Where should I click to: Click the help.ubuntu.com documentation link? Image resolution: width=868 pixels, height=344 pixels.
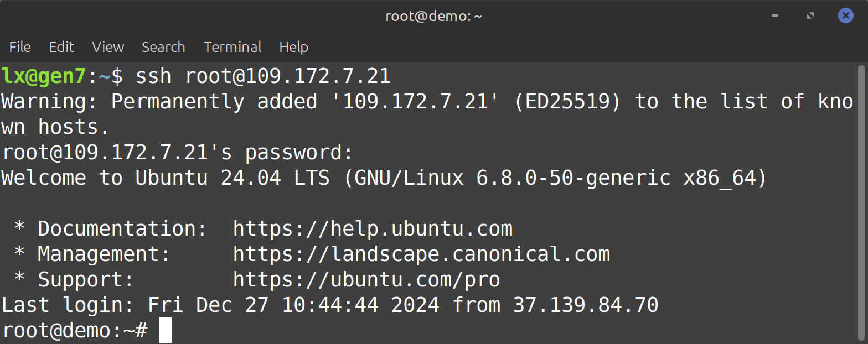[x=373, y=229]
